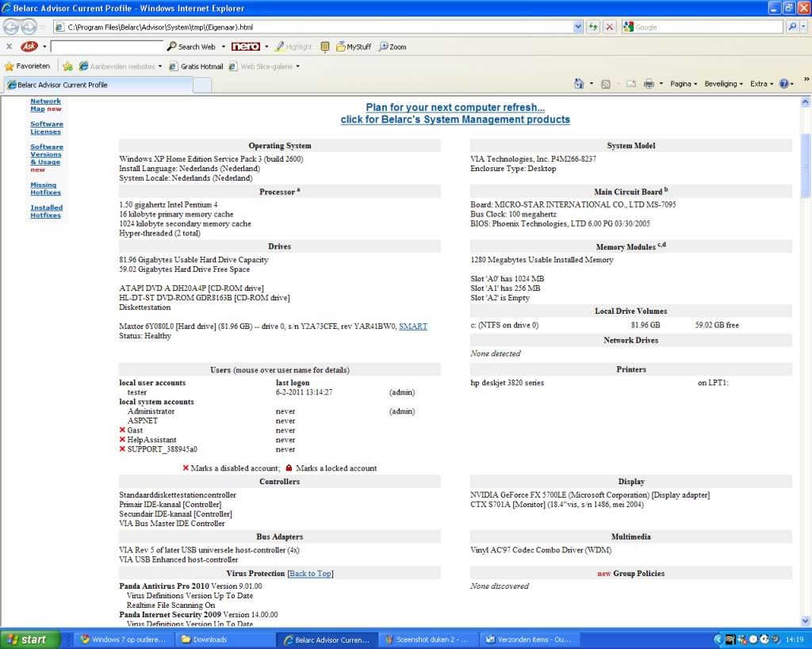Open the Software Licenses sidebar link
This screenshot has width=812, height=649.
[47, 128]
